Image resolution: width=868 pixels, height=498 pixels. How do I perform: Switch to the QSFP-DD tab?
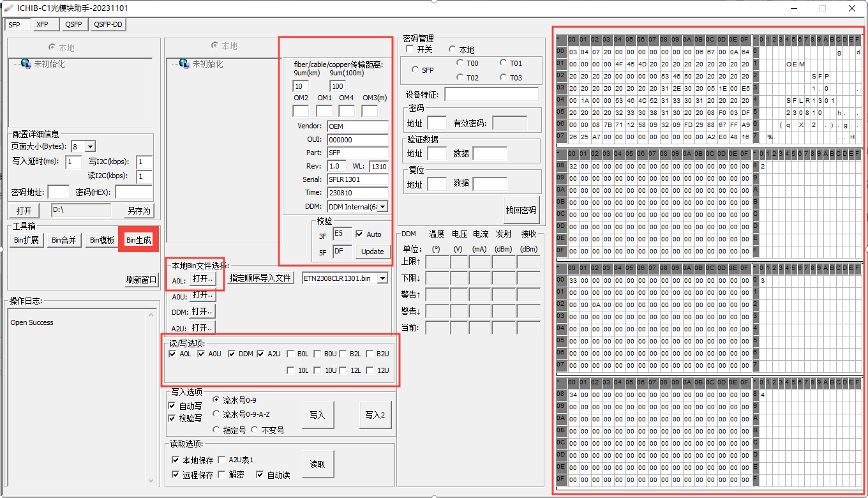pyautogui.click(x=108, y=24)
